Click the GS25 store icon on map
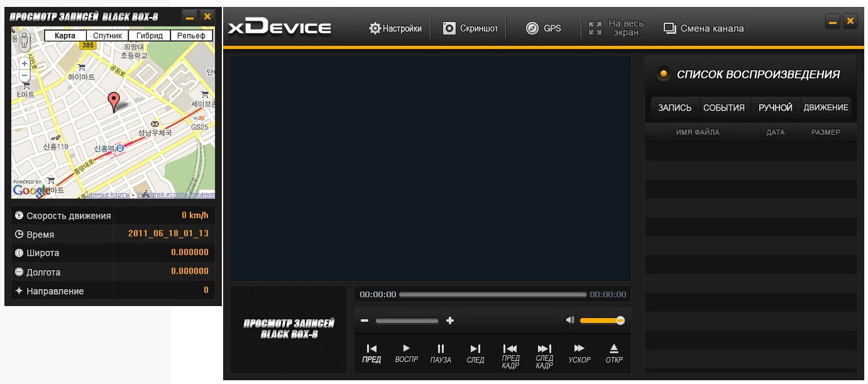The height and width of the screenshot is (384, 868). pyautogui.click(x=199, y=118)
